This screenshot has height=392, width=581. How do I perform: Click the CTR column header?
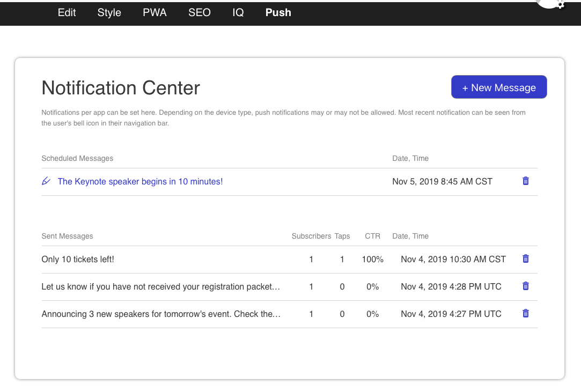pos(372,236)
